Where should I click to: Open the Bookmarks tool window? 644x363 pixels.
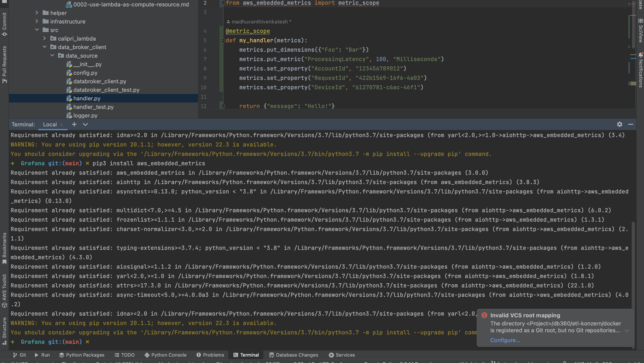tap(4, 248)
